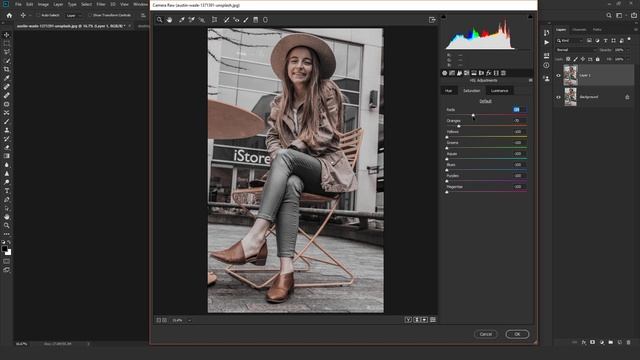Open the Lens Corrections panel icon
Screen dimensions: 640x360
(481, 73)
